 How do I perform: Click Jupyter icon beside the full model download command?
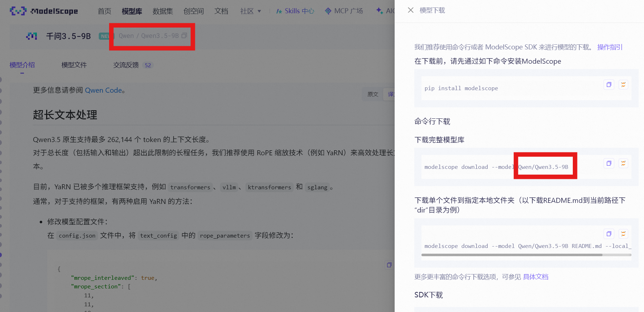pos(623,164)
